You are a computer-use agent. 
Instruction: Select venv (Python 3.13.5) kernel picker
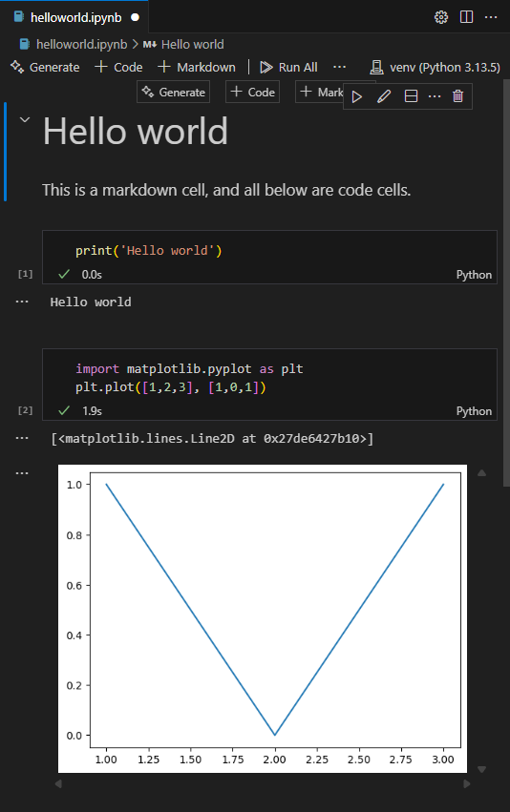pyautogui.click(x=435, y=68)
